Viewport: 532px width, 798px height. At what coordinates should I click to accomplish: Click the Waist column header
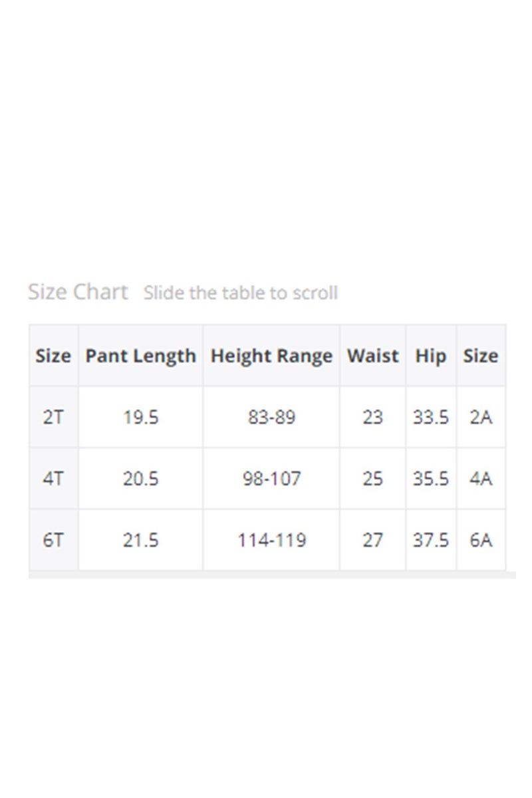click(372, 356)
